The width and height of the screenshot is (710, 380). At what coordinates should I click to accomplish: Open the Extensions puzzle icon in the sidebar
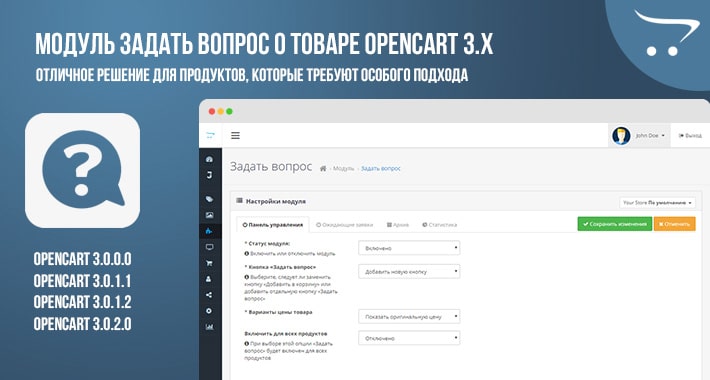click(x=209, y=231)
